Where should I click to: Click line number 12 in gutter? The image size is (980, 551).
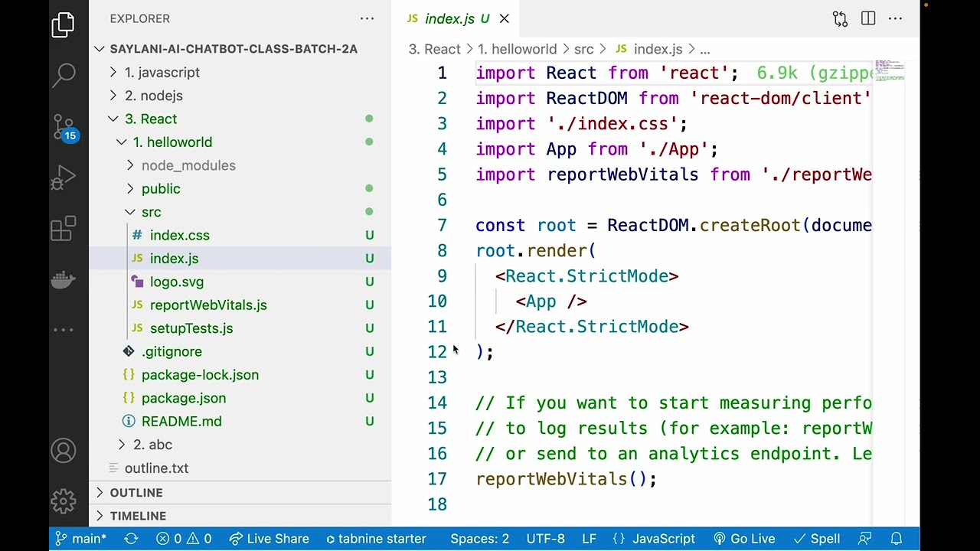[436, 352]
